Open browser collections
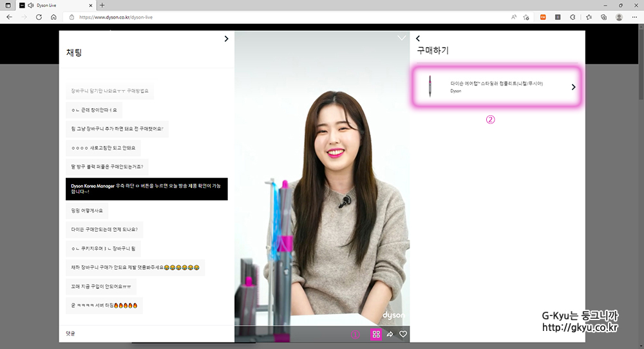 (604, 17)
